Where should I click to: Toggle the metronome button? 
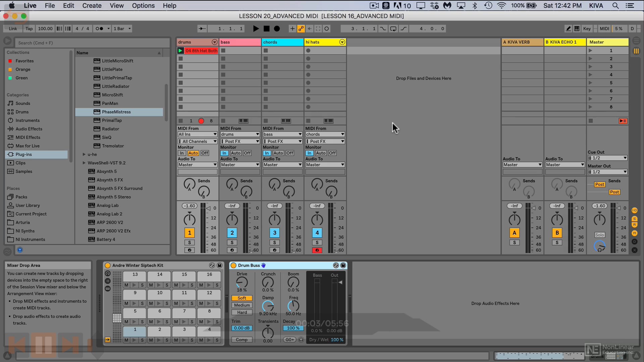[x=99, y=29]
